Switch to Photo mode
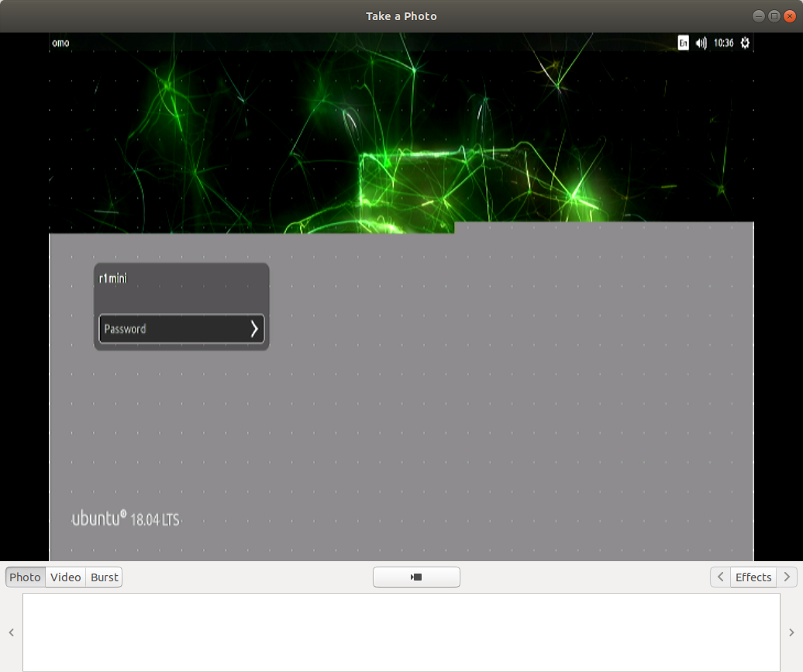Viewport: 803px width, 672px height. 25,577
